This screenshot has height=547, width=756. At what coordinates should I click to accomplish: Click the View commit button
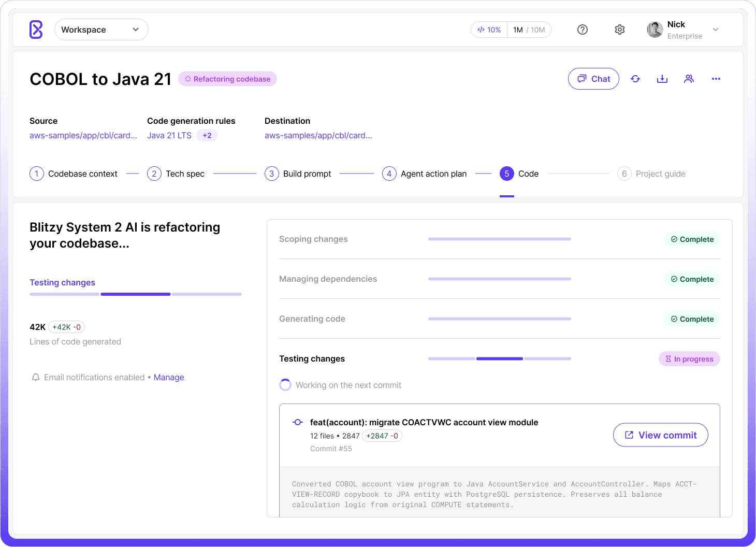pyautogui.click(x=660, y=435)
